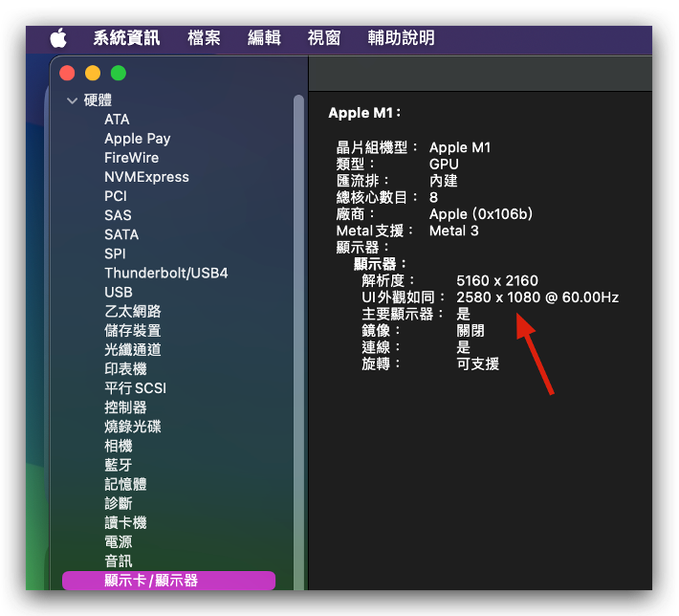Open the 視窗 menu

324,38
